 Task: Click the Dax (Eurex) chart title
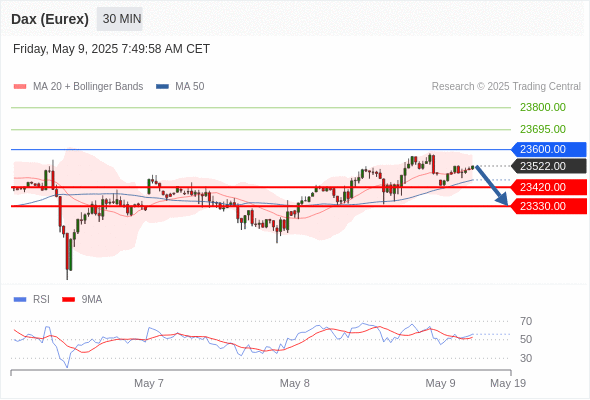point(50,19)
